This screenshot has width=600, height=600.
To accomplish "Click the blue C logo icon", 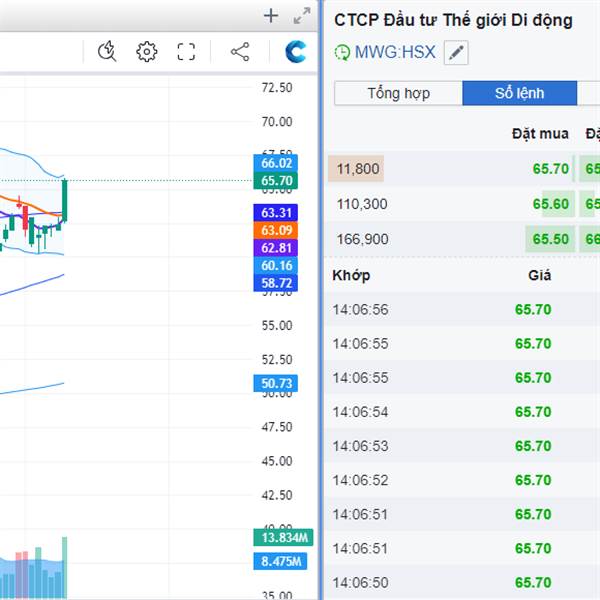I will 295,52.
